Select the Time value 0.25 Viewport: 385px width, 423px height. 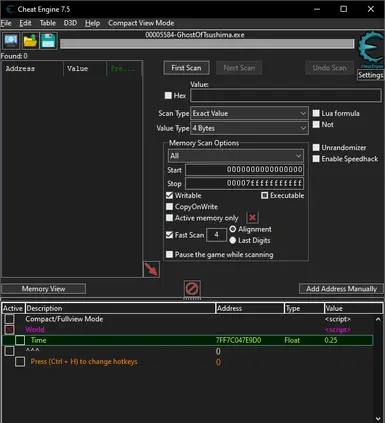point(331,340)
